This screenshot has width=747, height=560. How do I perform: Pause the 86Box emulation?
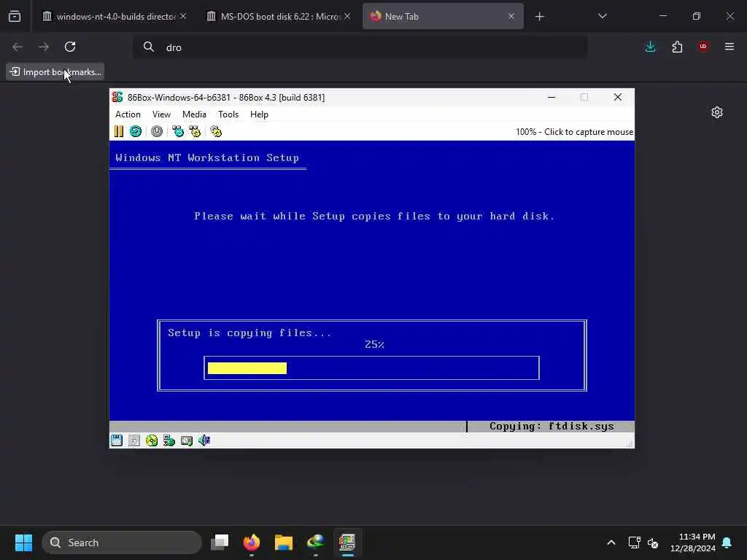point(119,131)
